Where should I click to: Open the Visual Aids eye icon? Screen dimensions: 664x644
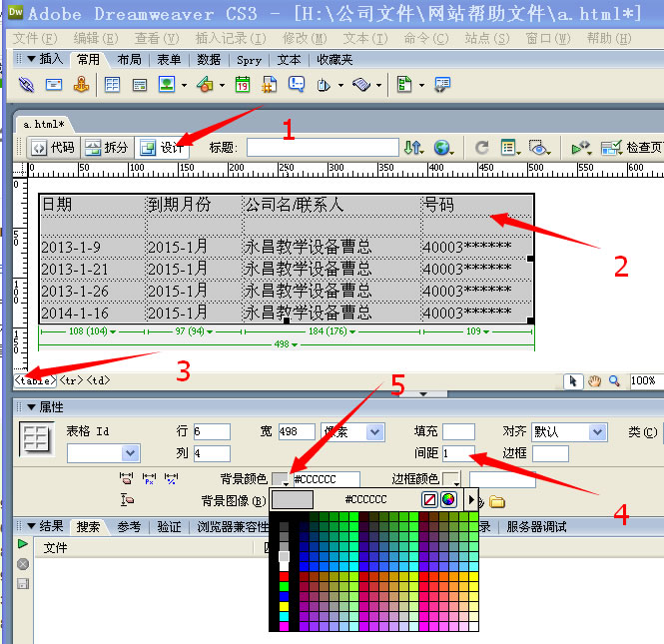[x=539, y=148]
